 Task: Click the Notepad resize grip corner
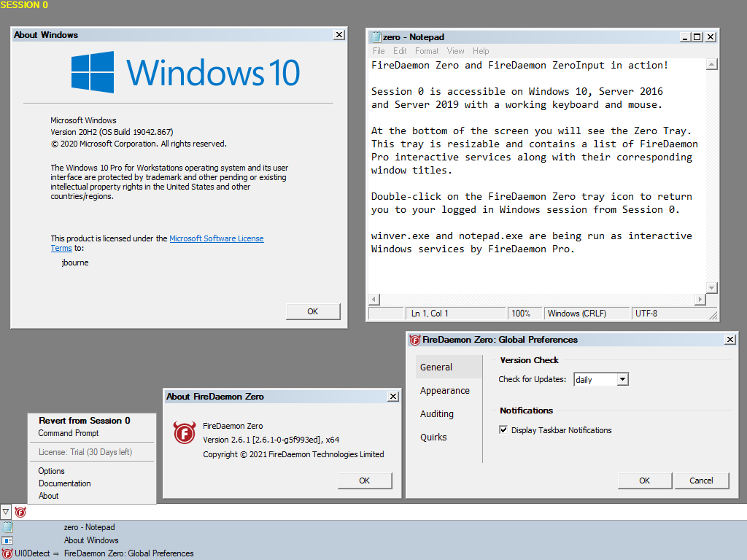(x=713, y=315)
